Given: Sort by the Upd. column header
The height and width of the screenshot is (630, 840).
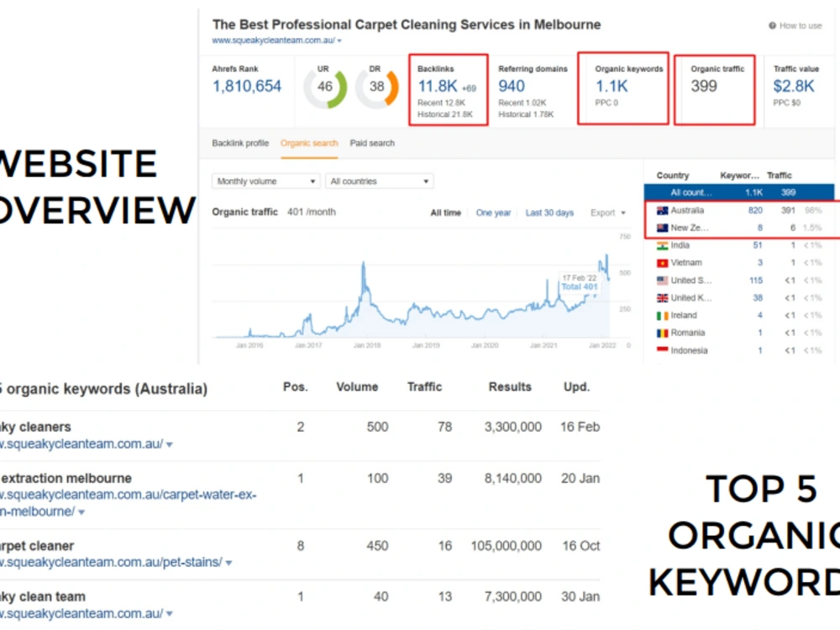Looking at the screenshot, I should click(x=576, y=386).
